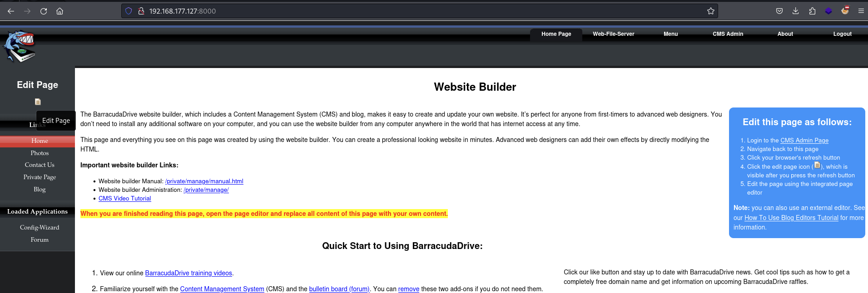Open the extensions puzzle icon
This screenshot has width=868, height=293.
pyautogui.click(x=812, y=11)
